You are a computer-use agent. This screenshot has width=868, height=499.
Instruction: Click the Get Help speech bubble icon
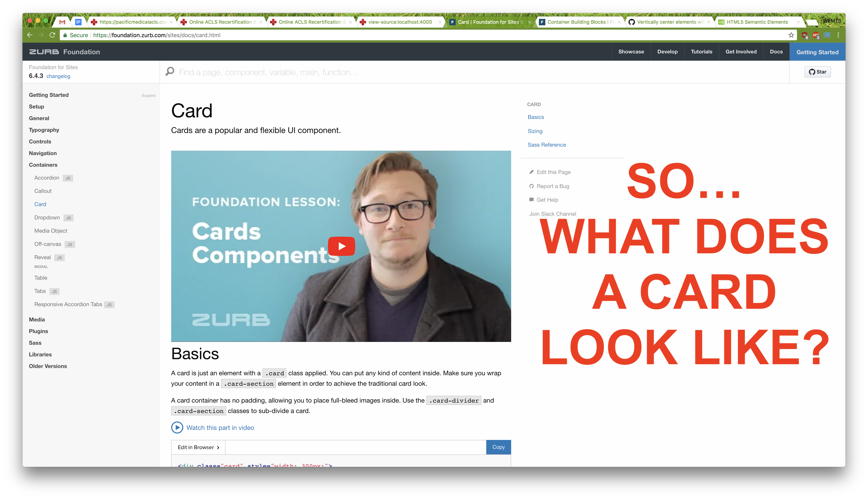tap(531, 199)
